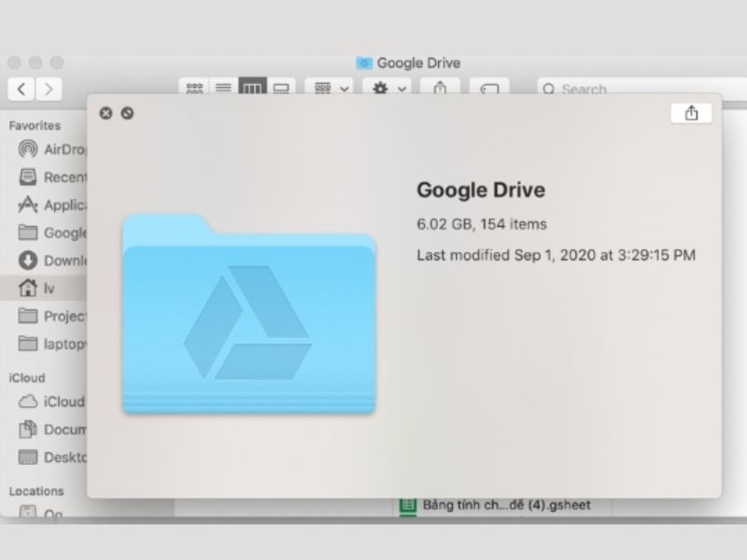
Task: Click the Quick Look share button
Action: (x=691, y=113)
